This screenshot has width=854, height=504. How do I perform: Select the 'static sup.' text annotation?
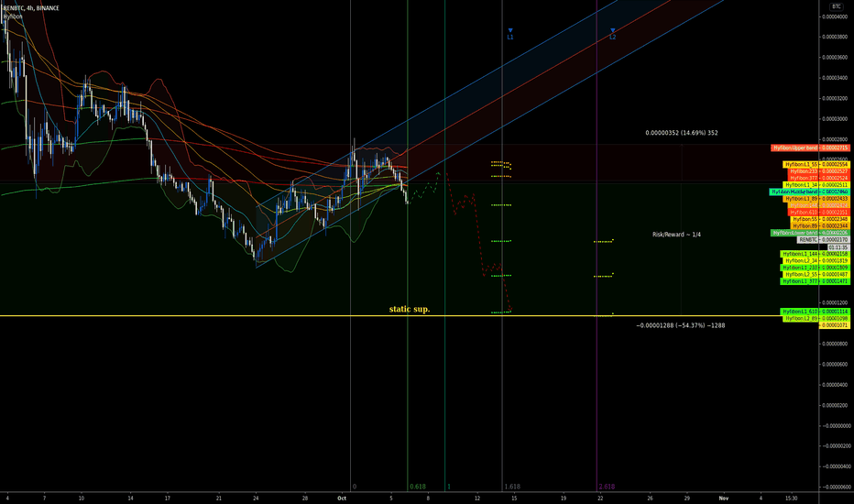[410, 309]
